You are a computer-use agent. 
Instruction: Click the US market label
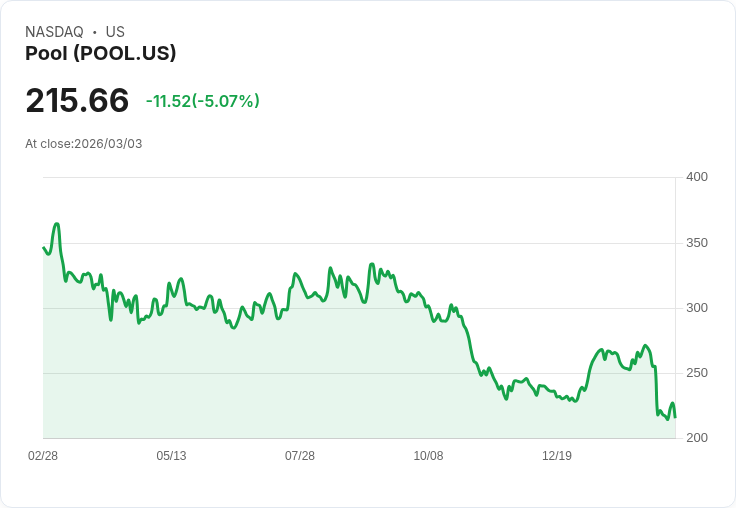tap(115, 32)
